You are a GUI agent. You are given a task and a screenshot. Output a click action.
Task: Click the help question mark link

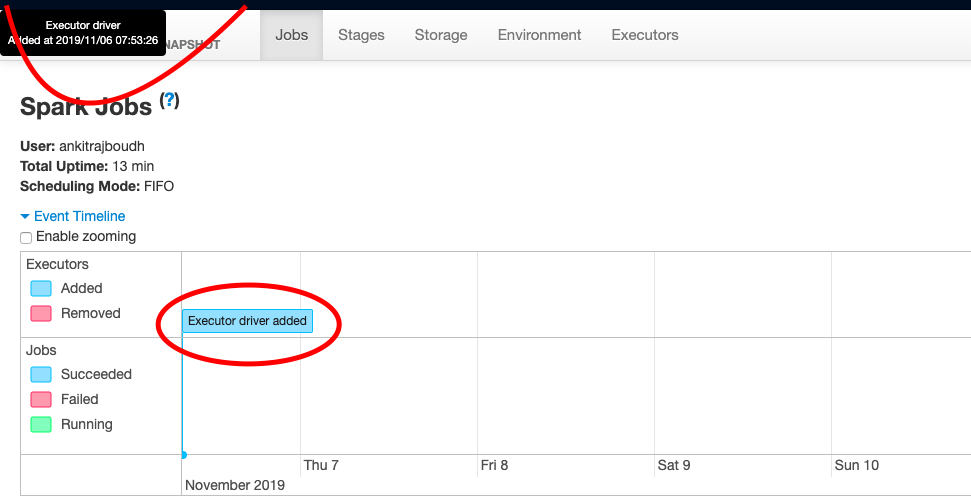(x=170, y=100)
